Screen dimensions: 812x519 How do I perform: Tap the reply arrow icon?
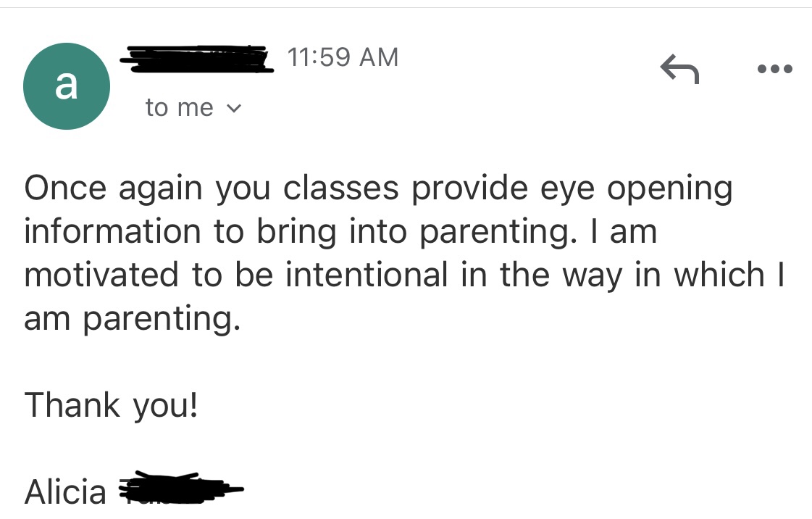pos(679,70)
